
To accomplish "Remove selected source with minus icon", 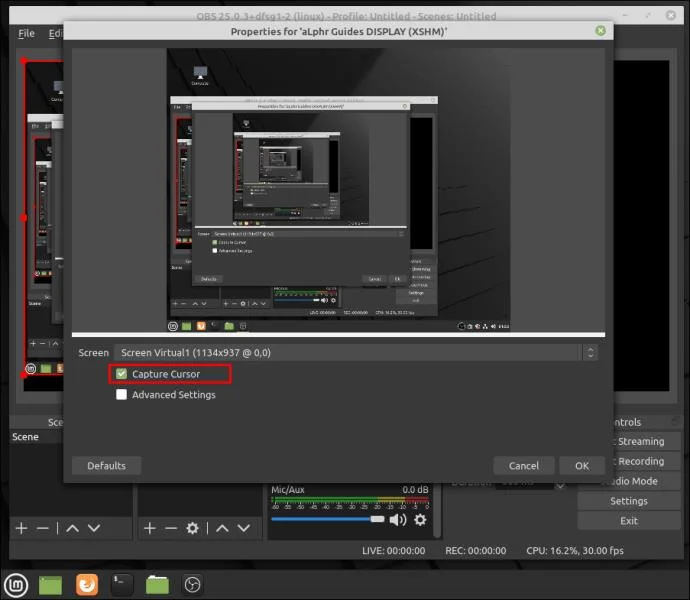I will [171, 528].
